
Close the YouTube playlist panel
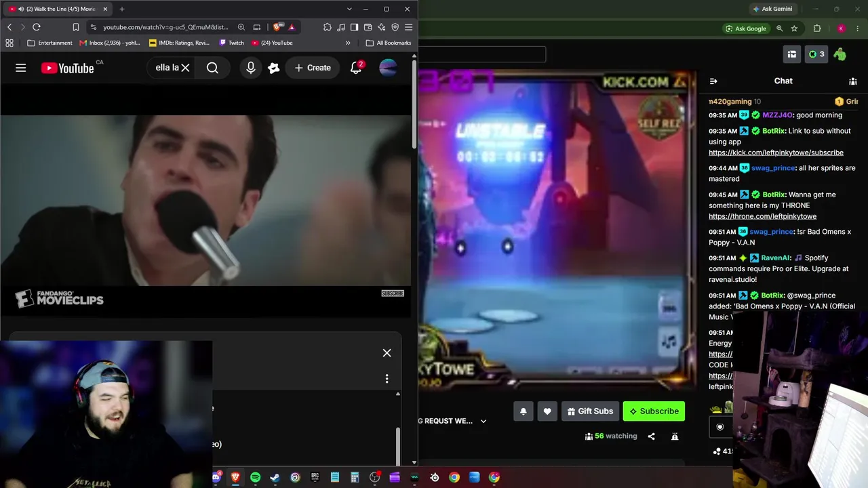(x=387, y=352)
